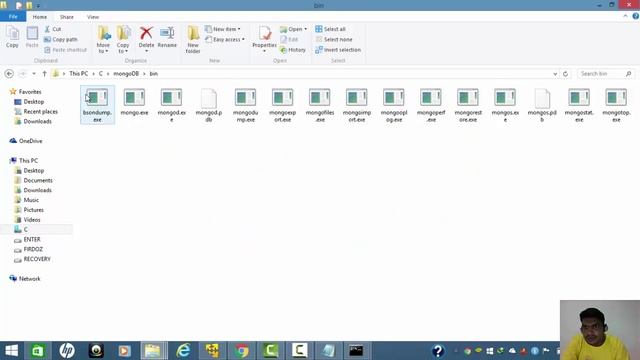Open file Properties from ribbon

(x=264, y=39)
